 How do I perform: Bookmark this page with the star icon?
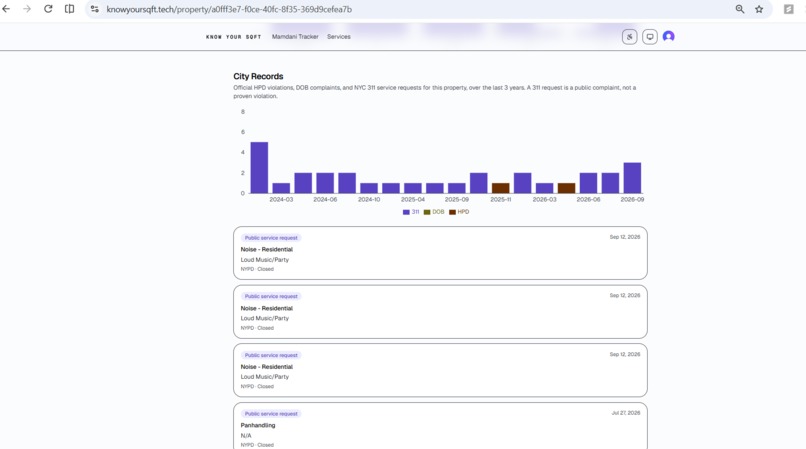pos(759,9)
